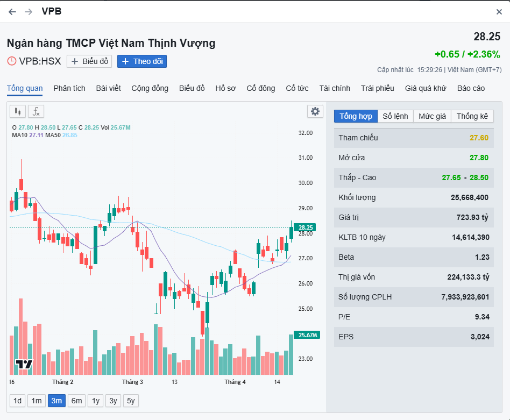510x420 pixels.
Task: Click the 28.25 current price label
Action: [x=486, y=37]
